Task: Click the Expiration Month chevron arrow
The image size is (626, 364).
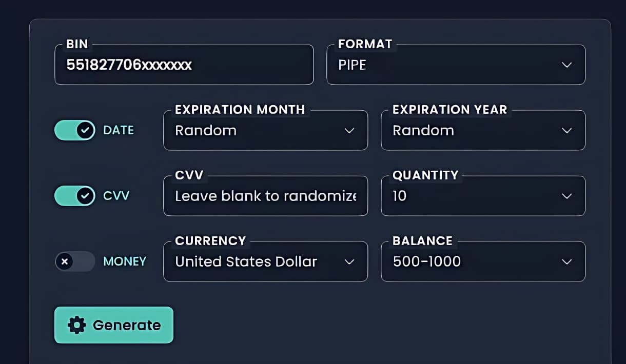Action: click(349, 131)
